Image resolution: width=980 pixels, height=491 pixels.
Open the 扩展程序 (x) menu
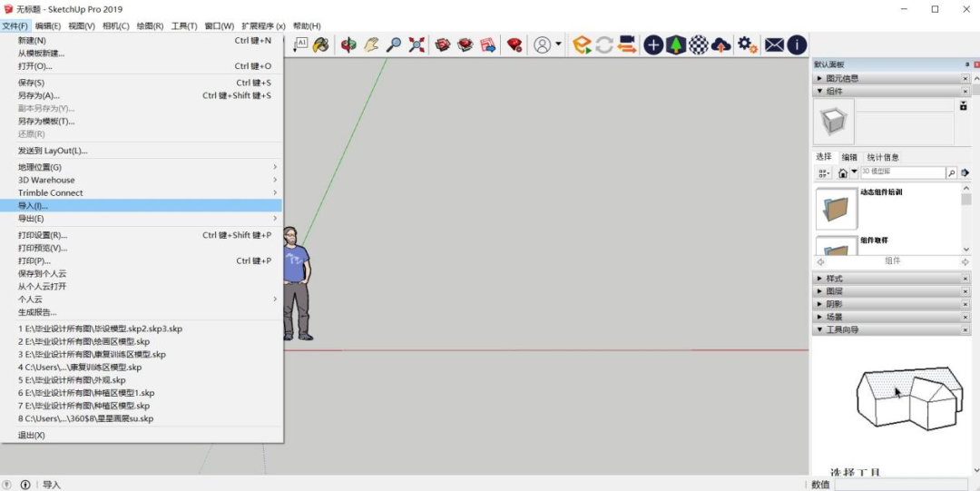point(263,26)
